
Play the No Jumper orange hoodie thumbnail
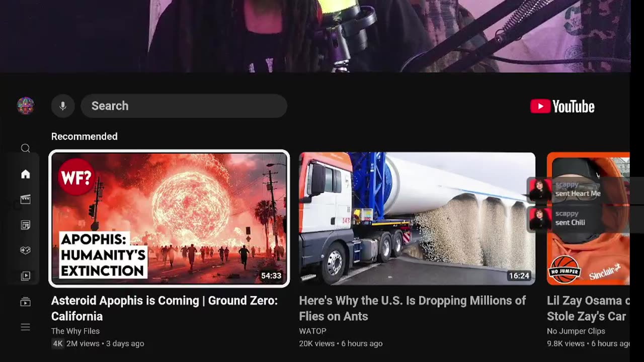click(x=588, y=219)
